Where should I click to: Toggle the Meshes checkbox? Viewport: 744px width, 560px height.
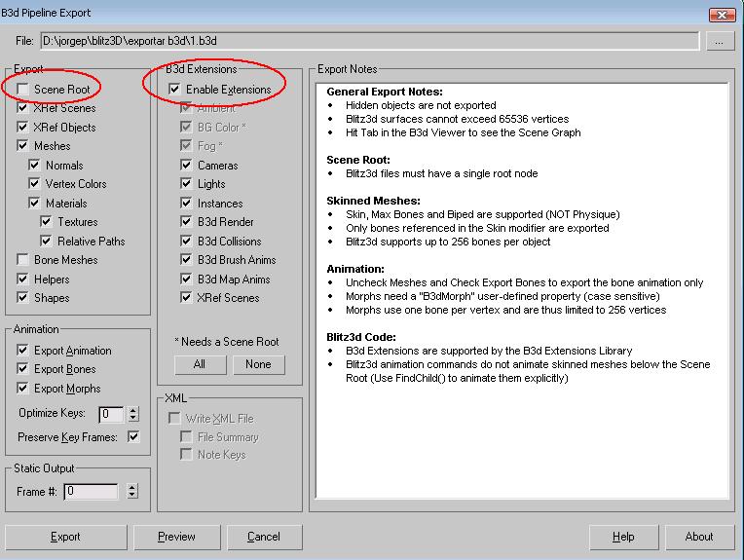(x=22, y=146)
